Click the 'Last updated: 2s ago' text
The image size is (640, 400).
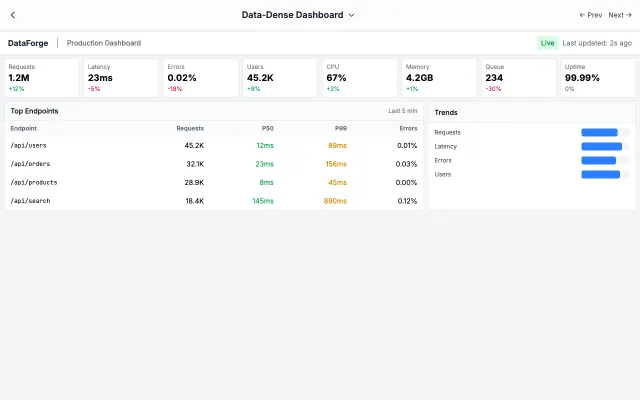(x=597, y=43)
